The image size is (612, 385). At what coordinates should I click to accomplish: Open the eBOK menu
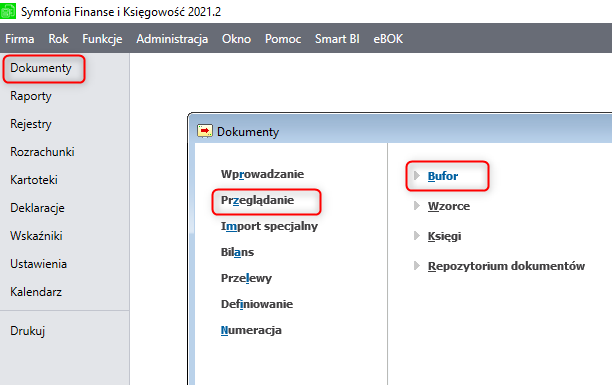(388, 39)
